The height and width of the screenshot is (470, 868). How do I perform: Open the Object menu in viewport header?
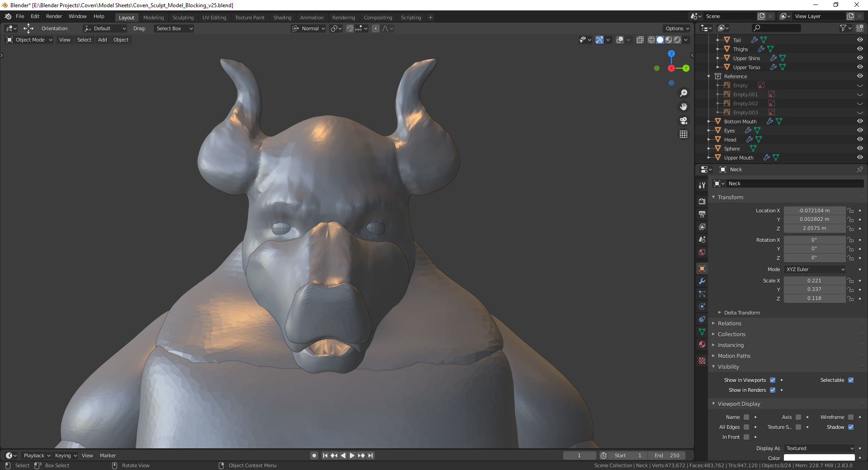pyautogui.click(x=120, y=40)
